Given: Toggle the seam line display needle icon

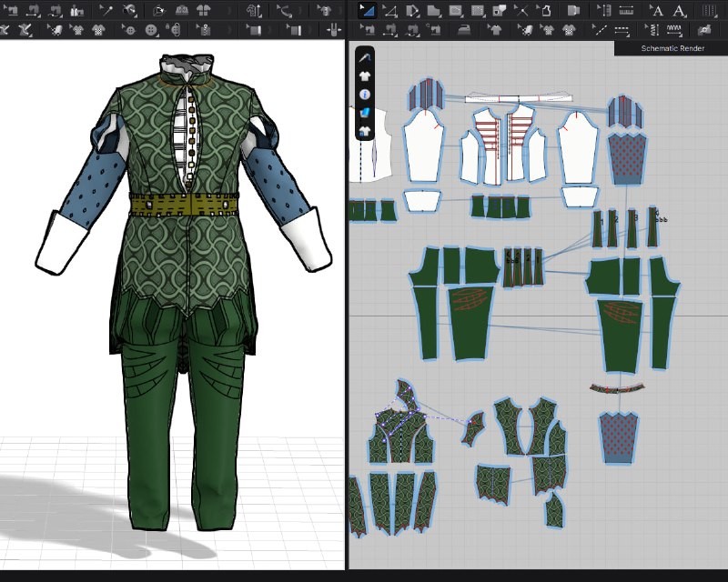Looking at the screenshot, I should point(365,57).
